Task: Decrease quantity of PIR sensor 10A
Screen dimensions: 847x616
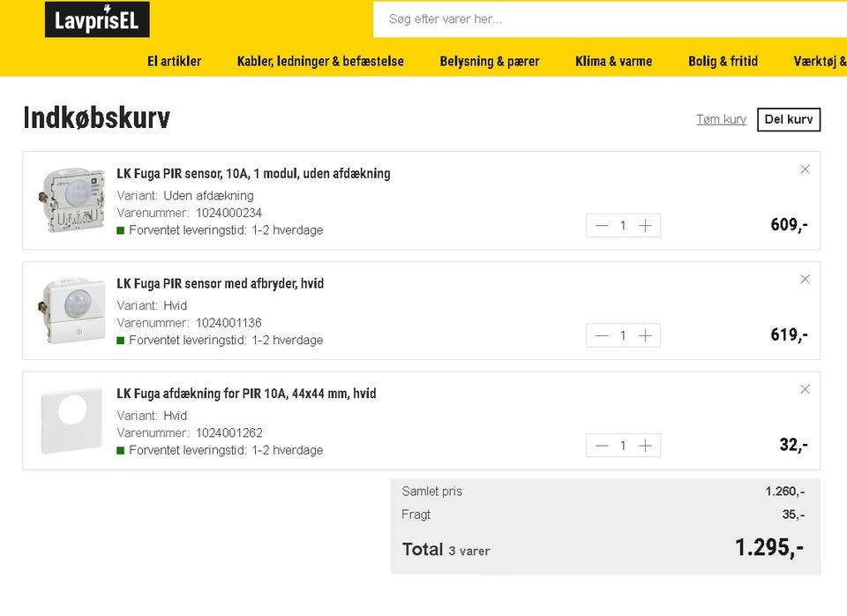Action: click(x=602, y=225)
